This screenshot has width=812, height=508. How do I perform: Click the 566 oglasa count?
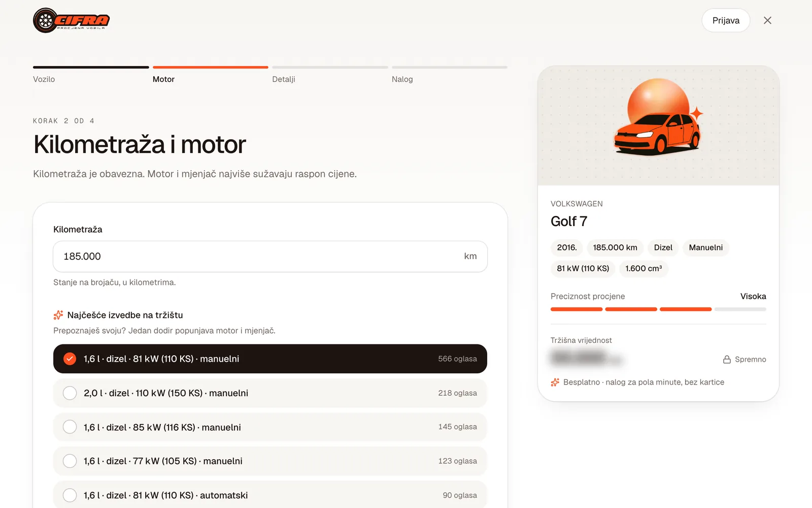[x=457, y=359]
